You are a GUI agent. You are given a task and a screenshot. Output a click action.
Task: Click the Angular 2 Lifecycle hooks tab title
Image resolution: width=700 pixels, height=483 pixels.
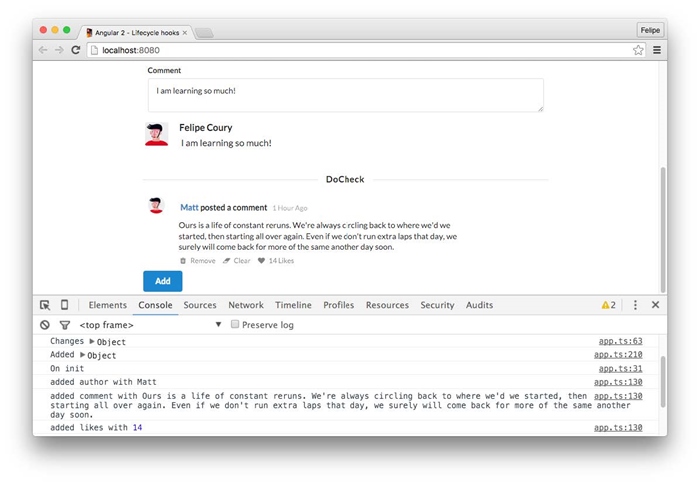137,33
